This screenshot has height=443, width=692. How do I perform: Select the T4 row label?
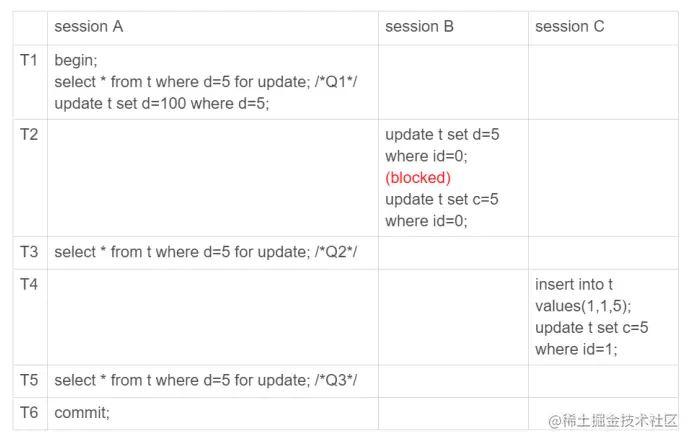point(29,284)
